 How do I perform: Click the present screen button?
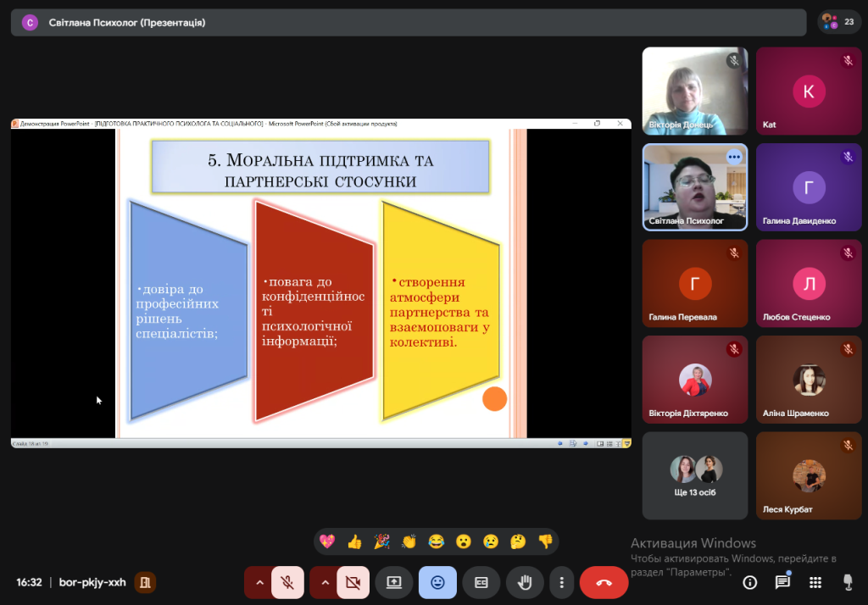tap(394, 582)
